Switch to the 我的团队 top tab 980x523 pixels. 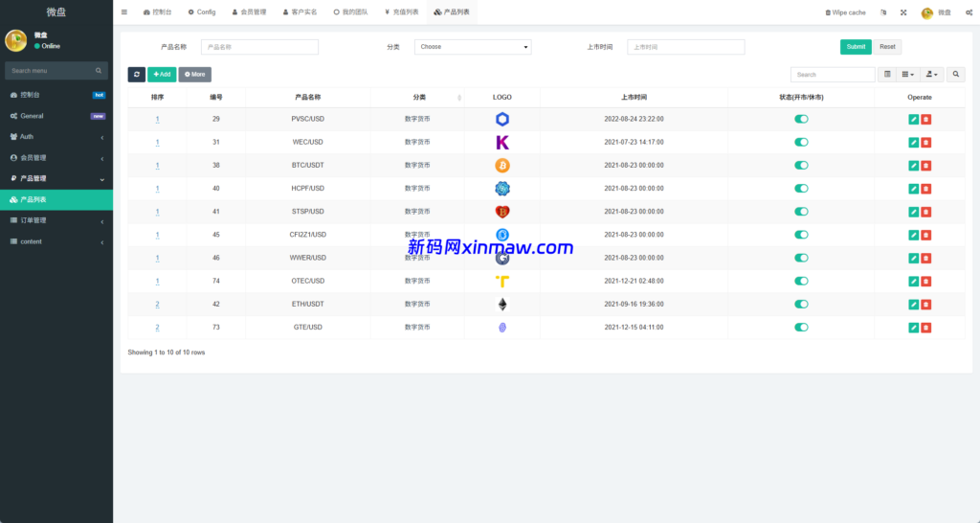click(x=350, y=11)
